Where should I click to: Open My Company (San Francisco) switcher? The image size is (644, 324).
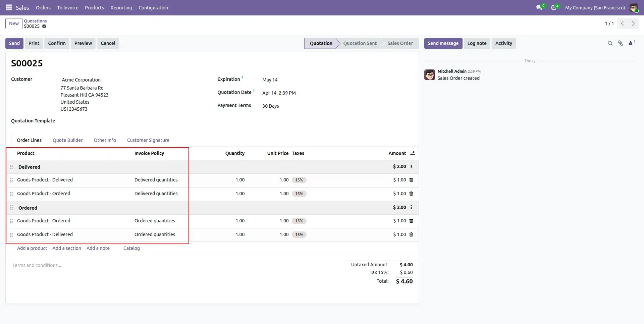click(x=595, y=7)
